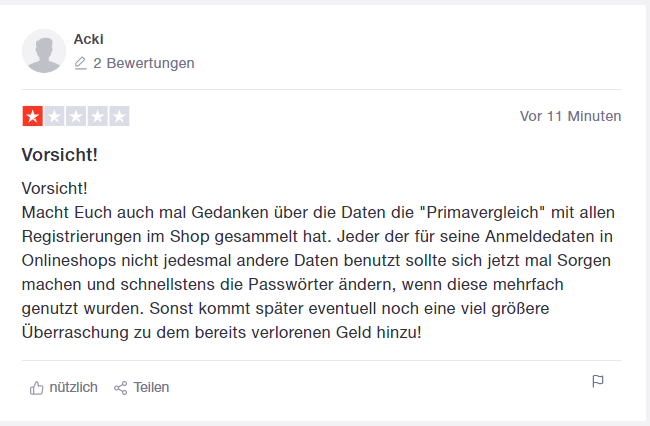
Task: Click the word "Primavergleich" in review text
Action: click(x=482, y=212)
